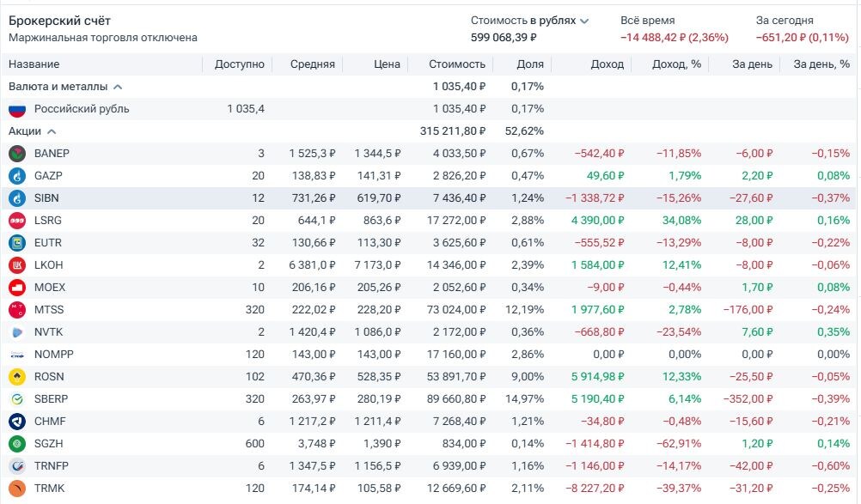Click the SBERP green logo icon
This screenshot has width=861, height=504.
point(17,399)
